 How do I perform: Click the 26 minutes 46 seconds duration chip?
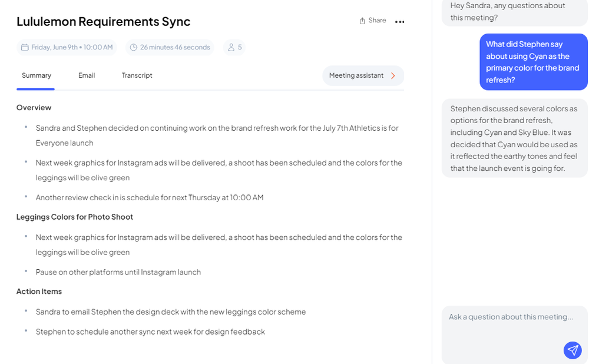click(x=170, y=47)
